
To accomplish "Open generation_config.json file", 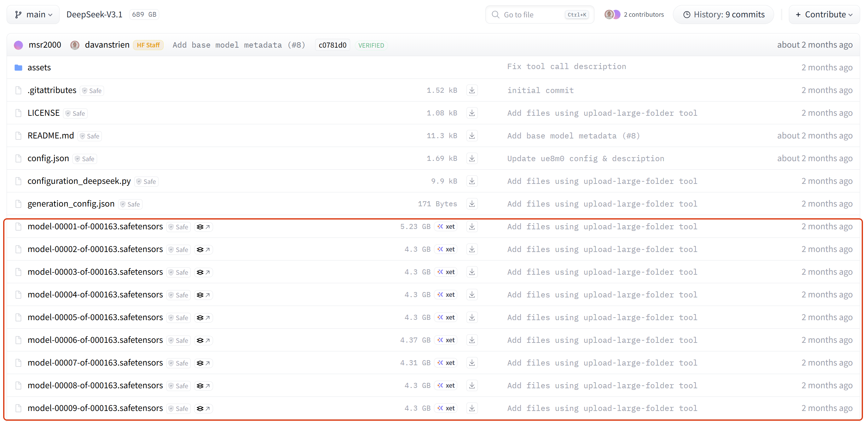I will (71, 204).
